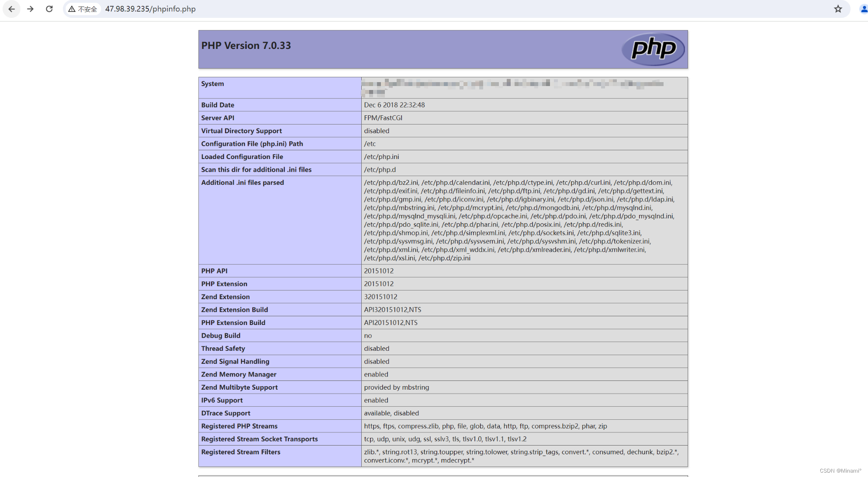
Task: Click the Build Date value Dec 6 2018
Action: coord(394,105)
